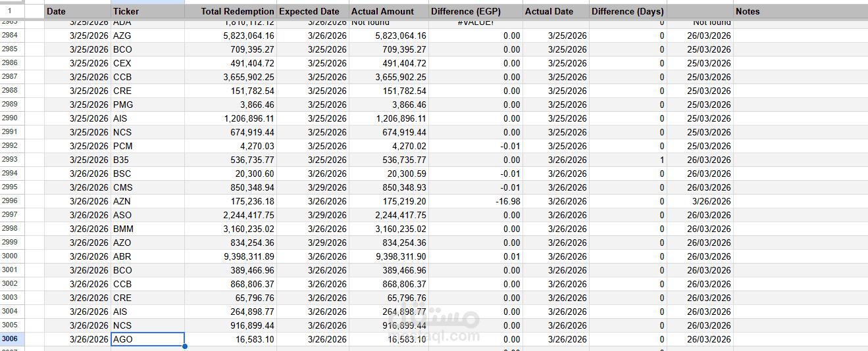
Task: Click the #VALUE! error cell
Action: [476, 24]
